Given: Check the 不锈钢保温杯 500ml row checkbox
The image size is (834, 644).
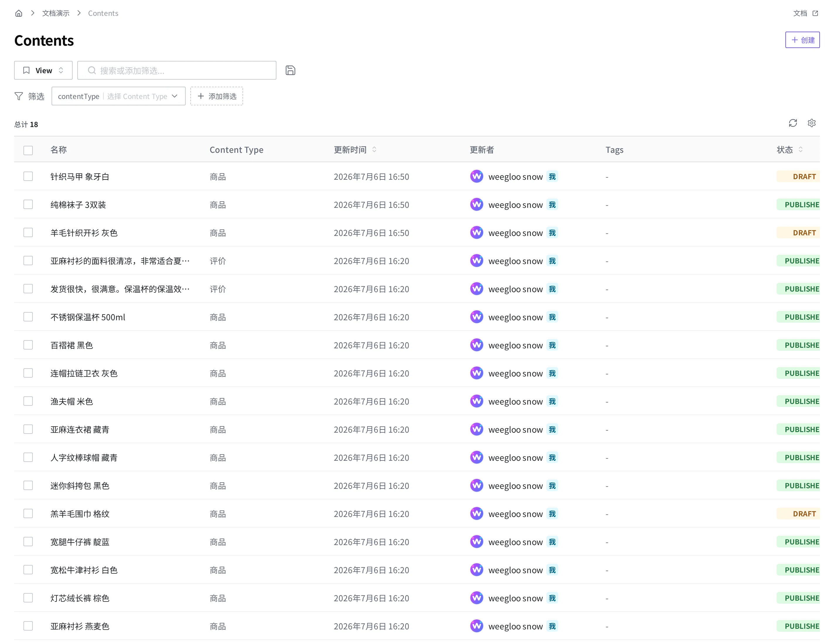Looking at the screenshot, I should click(28, 317).
